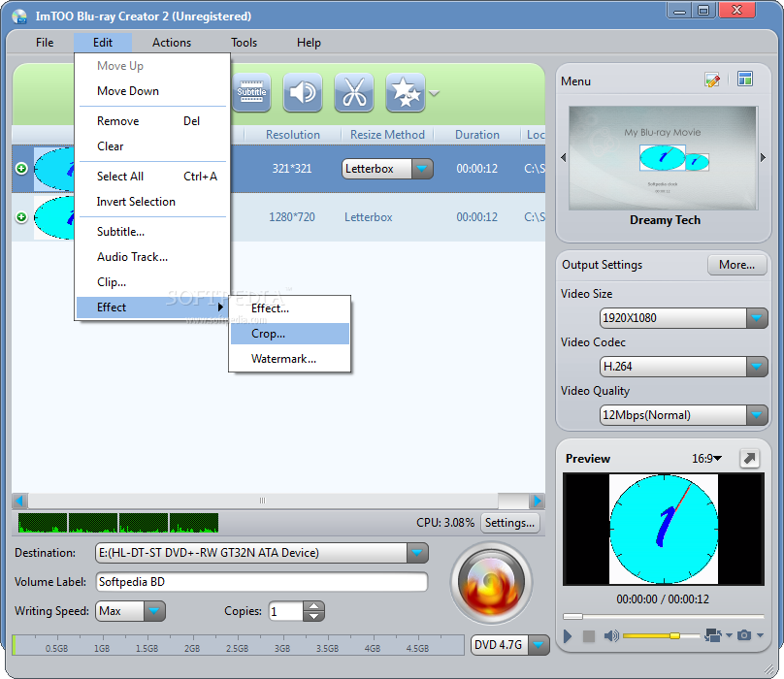Mute the preview volume speaker icon
Screen dimensions: 784x679
point(611,635)
